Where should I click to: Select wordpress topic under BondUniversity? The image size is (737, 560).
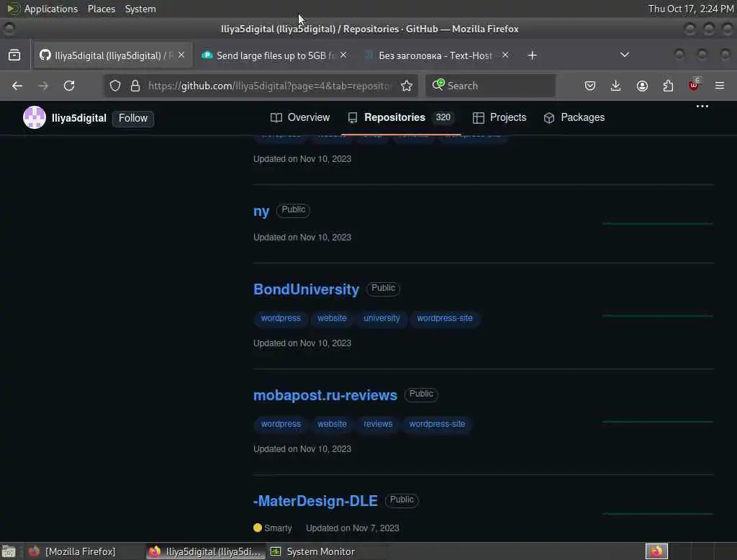coord(281,318)
